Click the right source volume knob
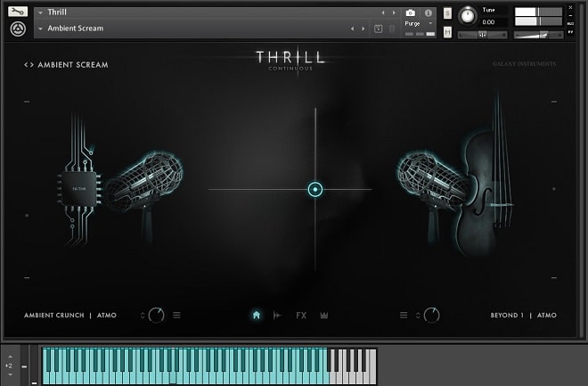The image size is (588, 386). click(x=431, y=315)
